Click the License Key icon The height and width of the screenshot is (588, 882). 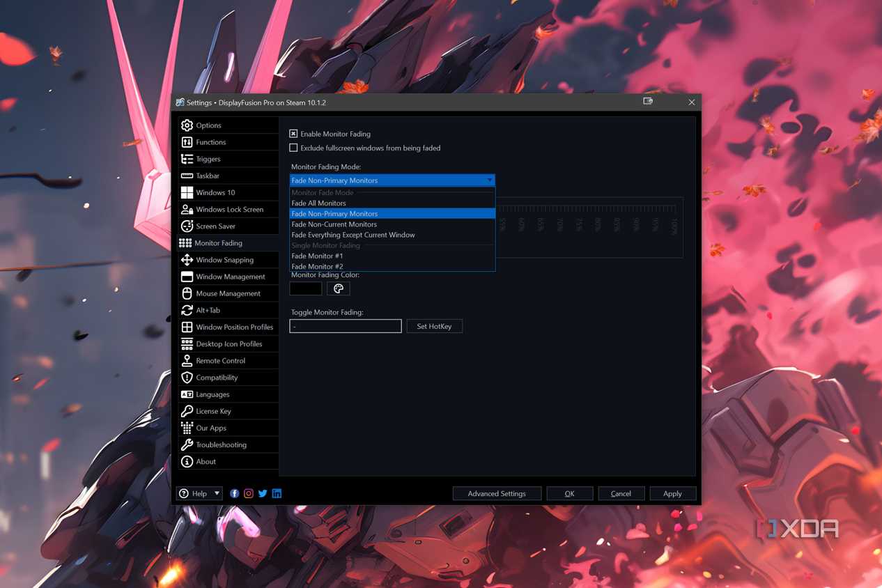pyautogui.click(x=187, y=411)
